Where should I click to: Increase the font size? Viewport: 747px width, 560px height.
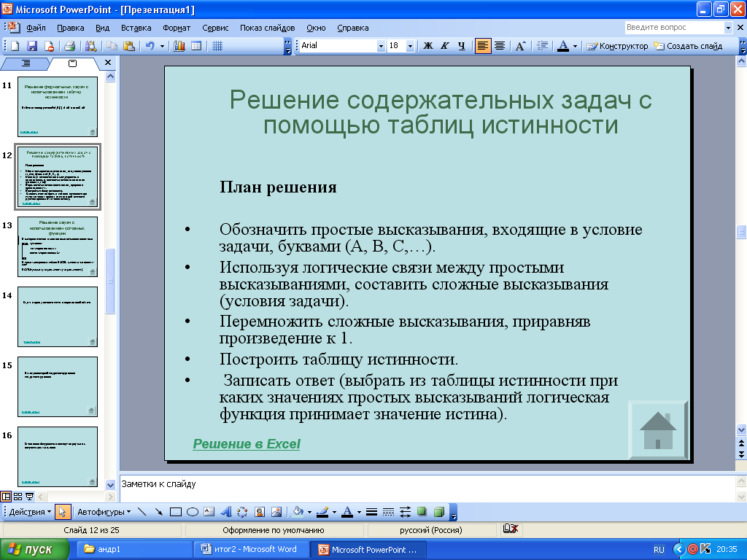pos(520,46)
